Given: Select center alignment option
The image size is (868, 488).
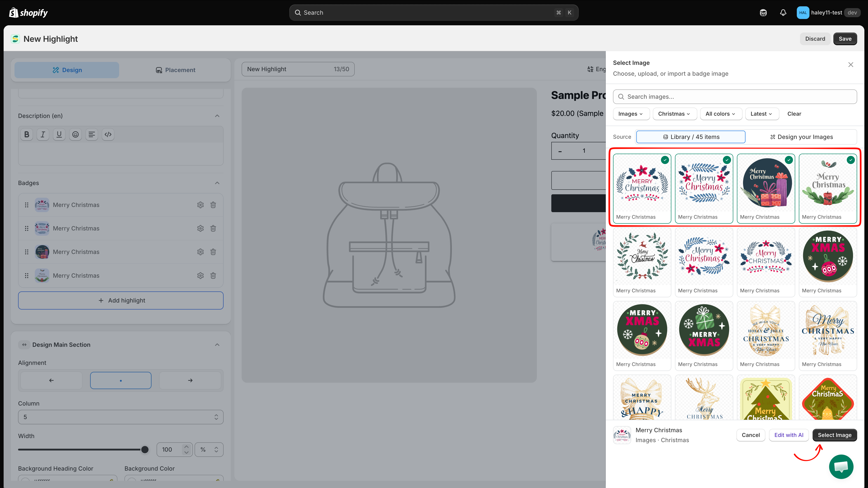Looking at the screenshot, I should 121,380.
